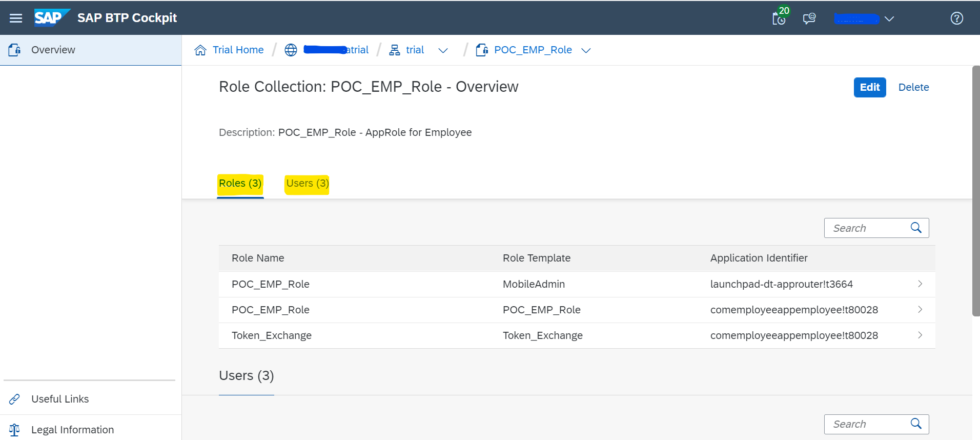This screenshot has width=980, height=440.
Task: Click the Edit button
Action: [x=870, y=87]
